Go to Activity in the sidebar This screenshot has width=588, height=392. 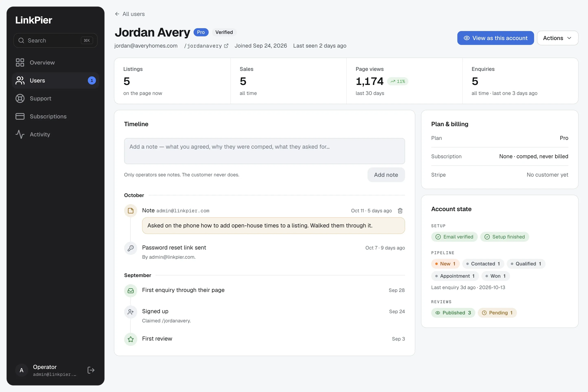[x=56, y=135]
